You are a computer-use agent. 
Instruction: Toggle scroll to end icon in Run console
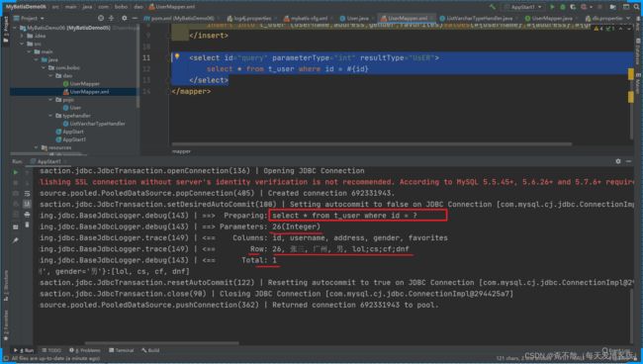tap(27, 204)
